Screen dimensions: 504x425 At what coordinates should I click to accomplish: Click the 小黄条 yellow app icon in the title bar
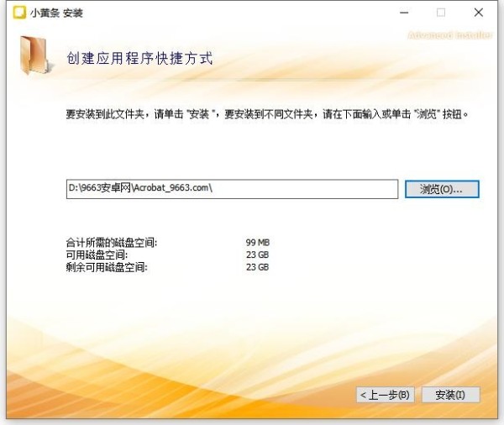click(x=19, y=13)
